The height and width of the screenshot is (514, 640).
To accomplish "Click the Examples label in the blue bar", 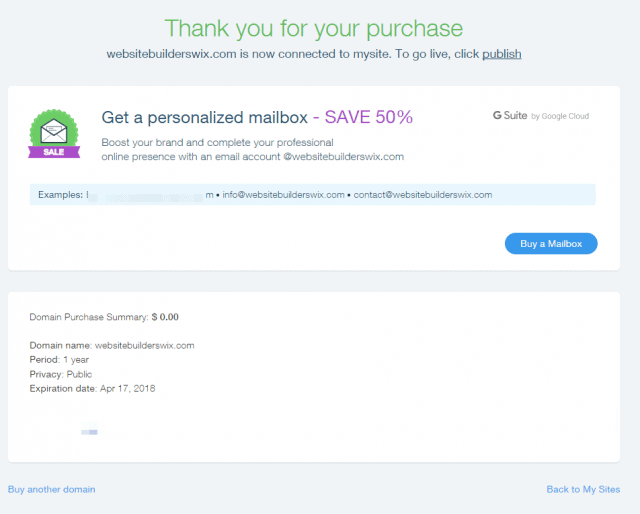I will coord(60,195).
